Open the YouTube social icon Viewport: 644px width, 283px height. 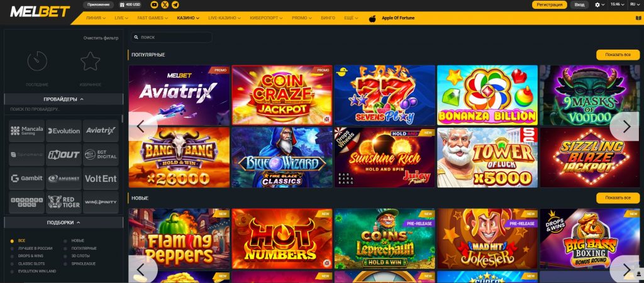pos(155,5)
